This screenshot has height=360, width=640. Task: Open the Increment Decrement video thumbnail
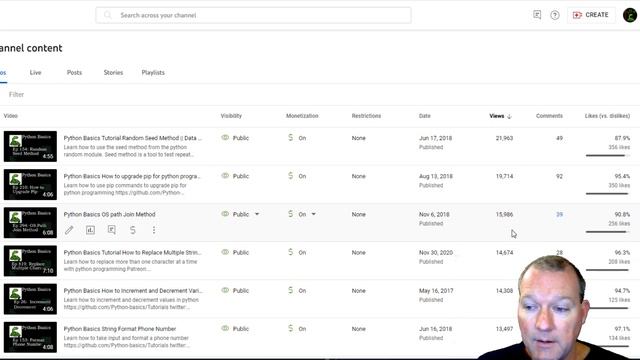[30, 299]
